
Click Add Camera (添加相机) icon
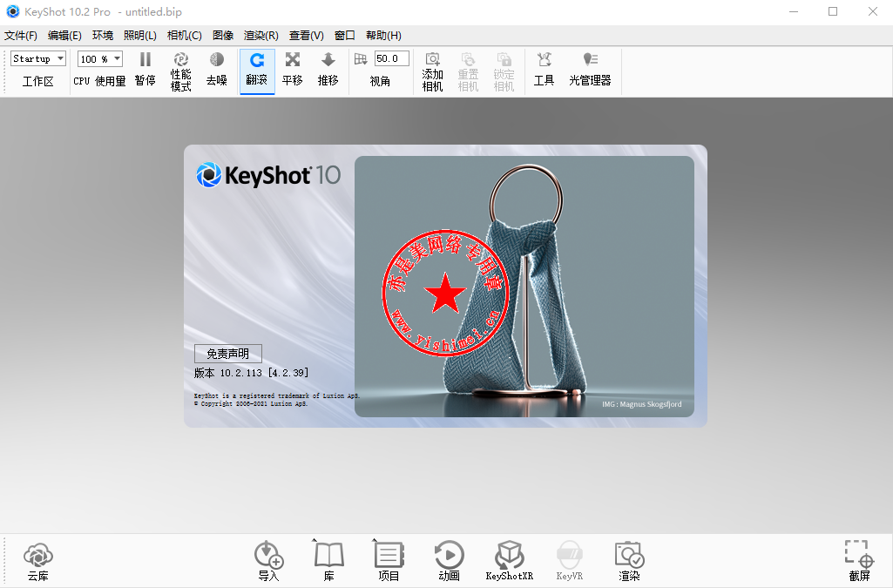pos(432,71)
